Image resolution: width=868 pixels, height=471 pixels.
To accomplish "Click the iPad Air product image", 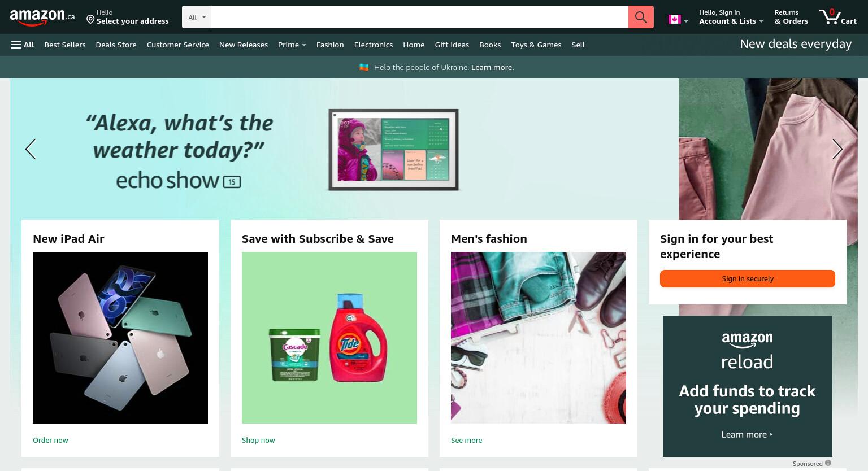I will (x=120, y=338).
